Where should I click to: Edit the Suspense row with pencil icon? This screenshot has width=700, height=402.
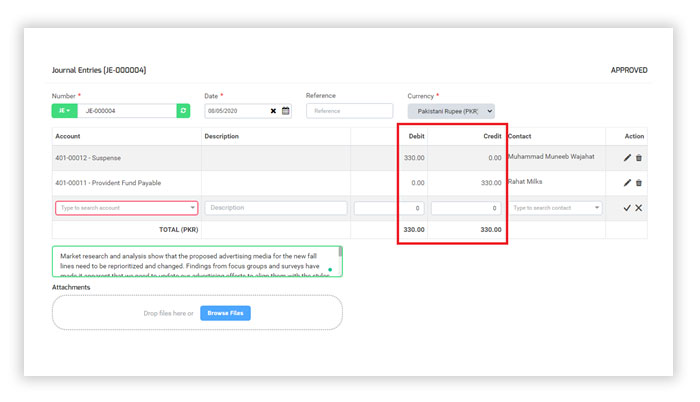(x=627, y=158)
